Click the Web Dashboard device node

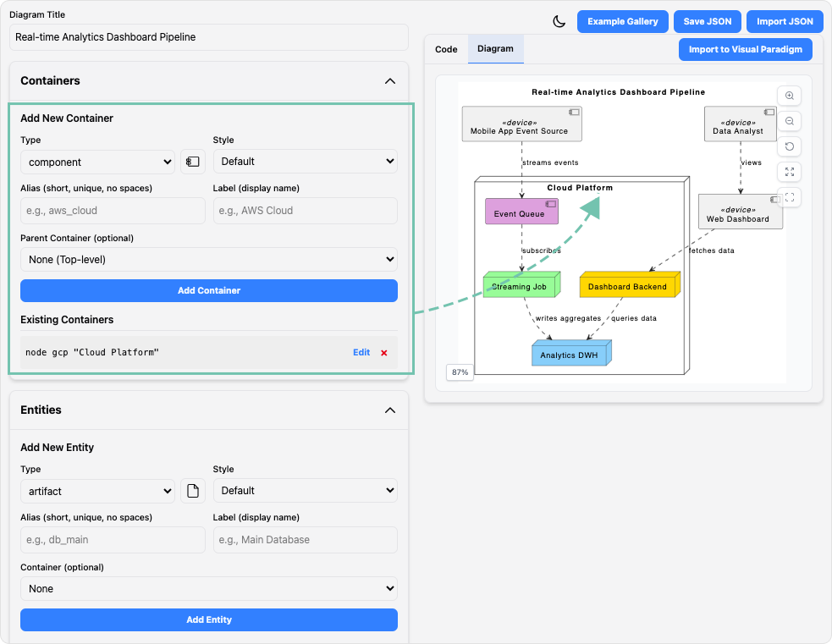pos(741,212)
